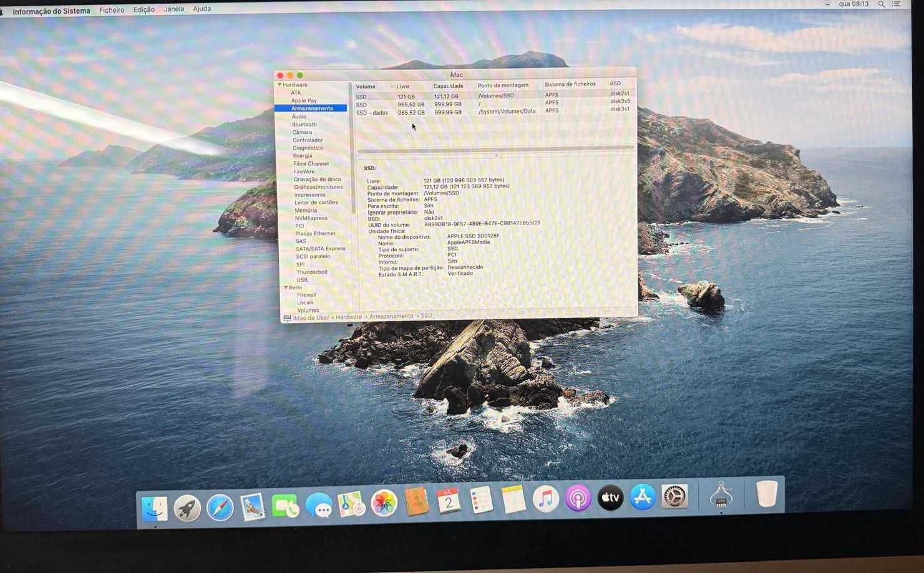The width and height of the screenshot is (924, 573).
Task: Select Energia in the sidebar
Action: click(x=303, y=156)
